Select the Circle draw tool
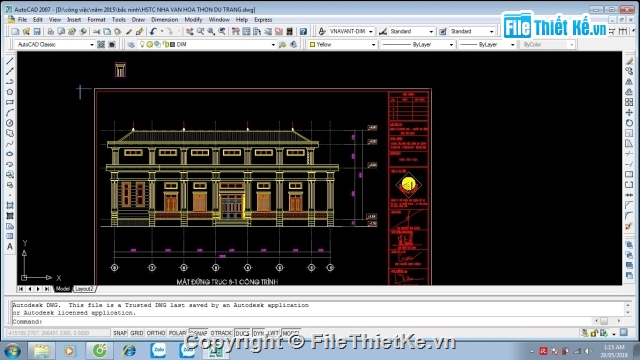This screenshot has height=360, width=640. pyautogui.click(x=10, y=123)
